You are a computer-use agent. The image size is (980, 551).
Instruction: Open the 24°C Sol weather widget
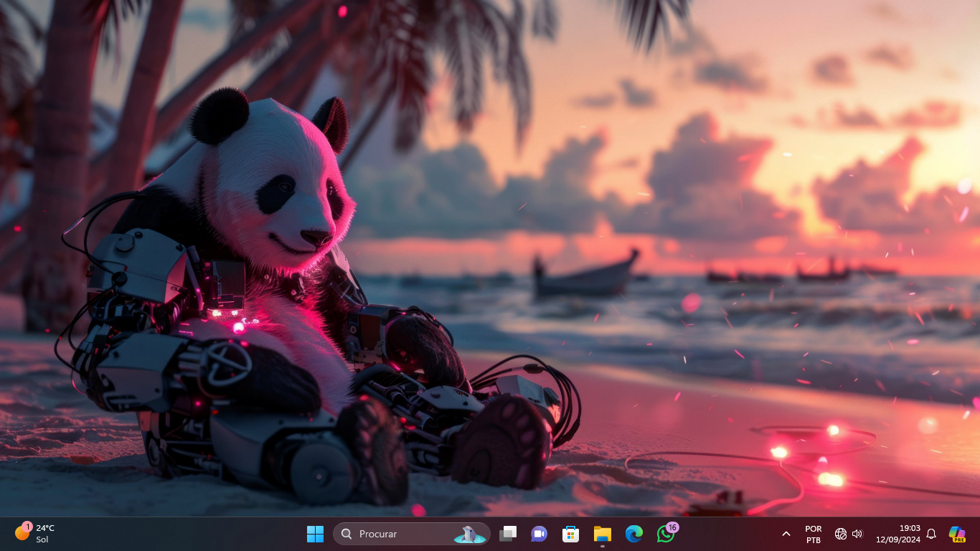coord(35,534)
